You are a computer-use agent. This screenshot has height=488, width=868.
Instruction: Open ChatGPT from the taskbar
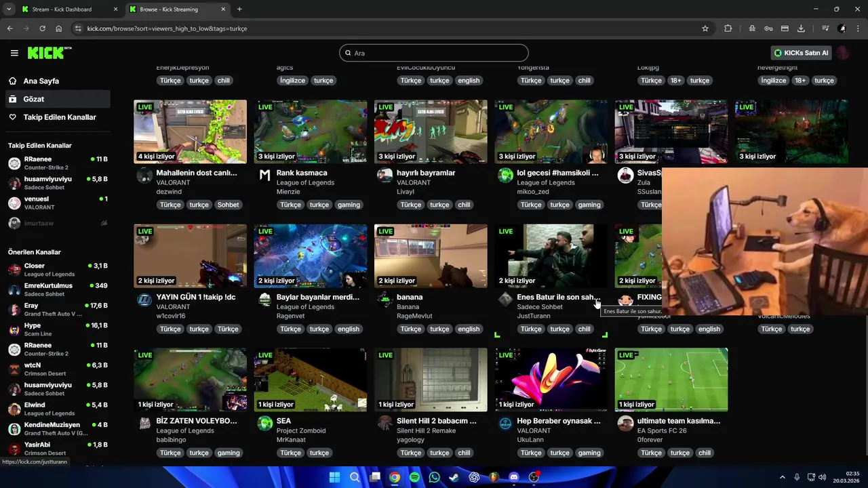[474, 477]
